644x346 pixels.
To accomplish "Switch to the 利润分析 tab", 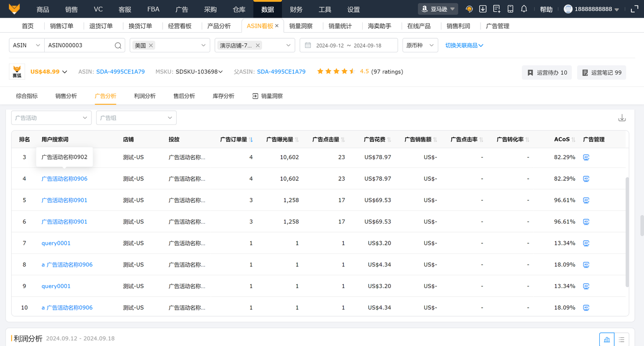I will tap(145, 96).
